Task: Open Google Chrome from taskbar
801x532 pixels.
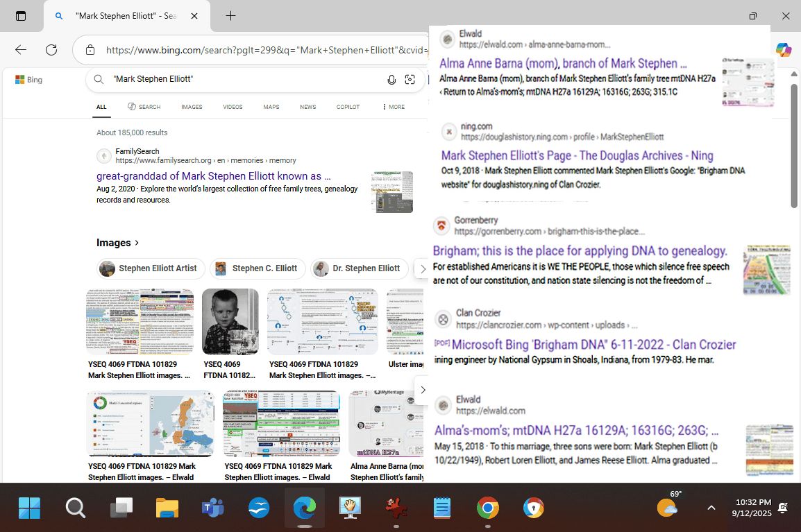Action: tap(487, 508)
